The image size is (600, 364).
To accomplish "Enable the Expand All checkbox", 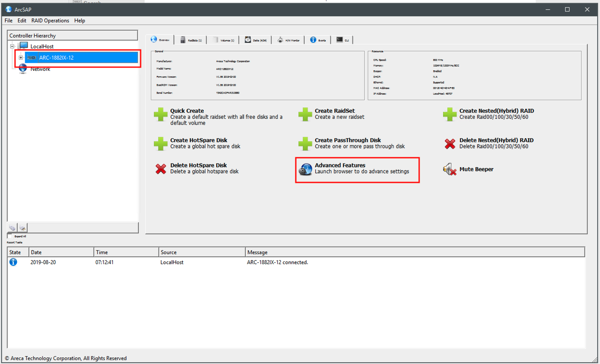I will 10,236.
